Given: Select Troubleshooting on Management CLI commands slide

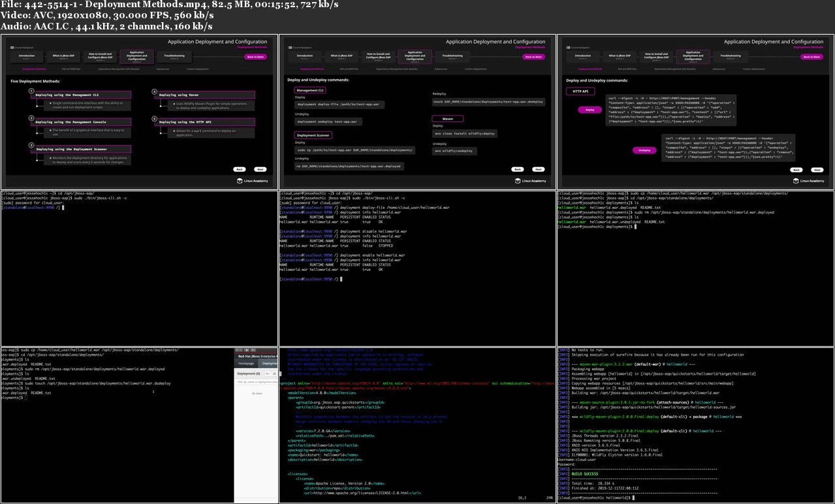Looking at the screenshot, I should coord(452,57).
